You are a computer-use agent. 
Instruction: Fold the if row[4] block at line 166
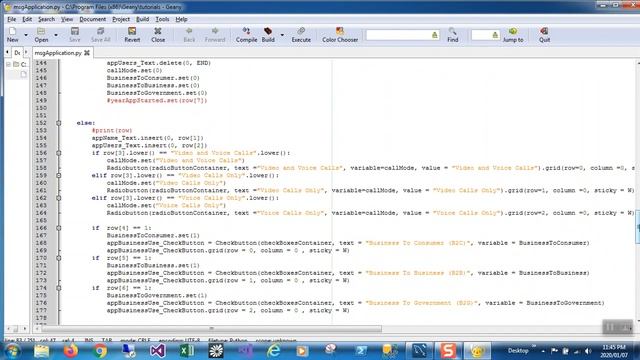pos(59,228)
